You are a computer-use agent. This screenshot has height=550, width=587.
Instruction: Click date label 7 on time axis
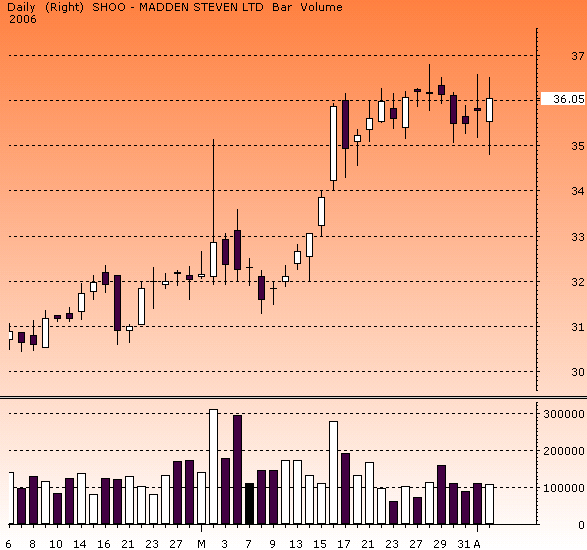click(x=248, y=544)
